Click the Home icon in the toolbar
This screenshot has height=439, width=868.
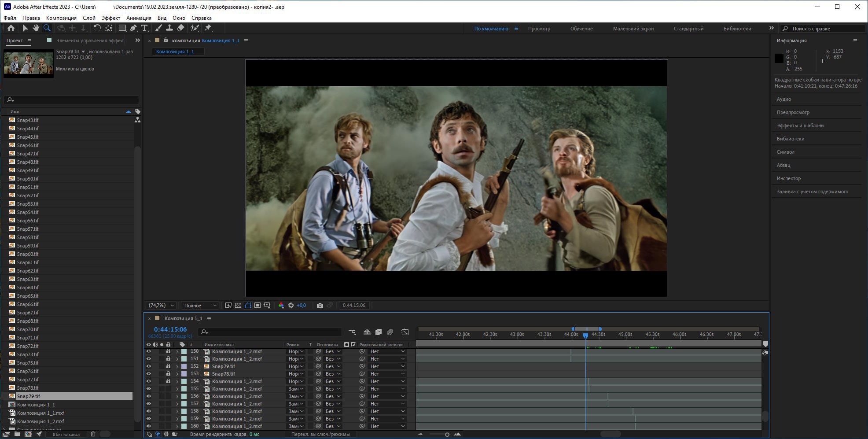click(x=11, y=28)
